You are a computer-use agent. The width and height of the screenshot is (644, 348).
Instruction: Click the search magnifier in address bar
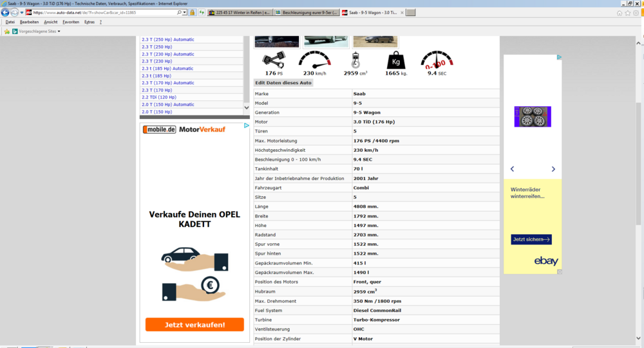[179, 13]
